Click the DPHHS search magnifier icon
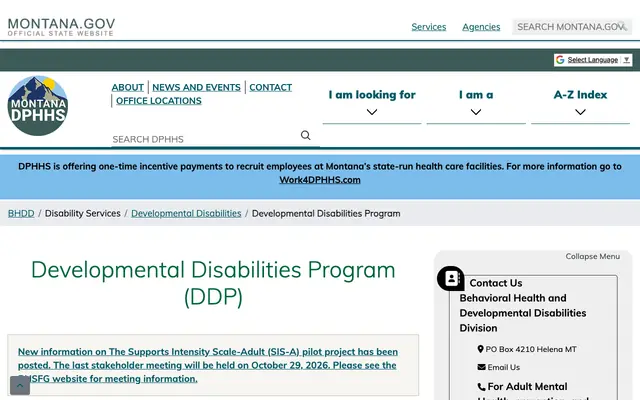This screenshot has height=400, width=640. 305,135
